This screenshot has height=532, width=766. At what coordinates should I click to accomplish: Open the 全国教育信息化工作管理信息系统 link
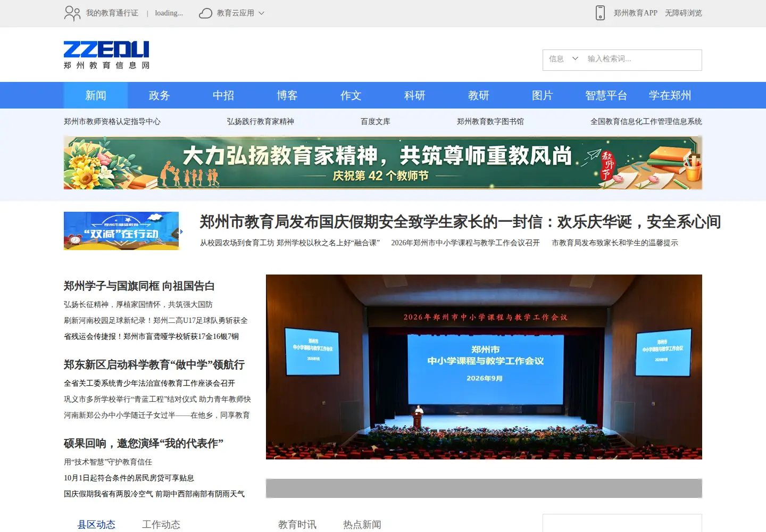pos(646,122)
